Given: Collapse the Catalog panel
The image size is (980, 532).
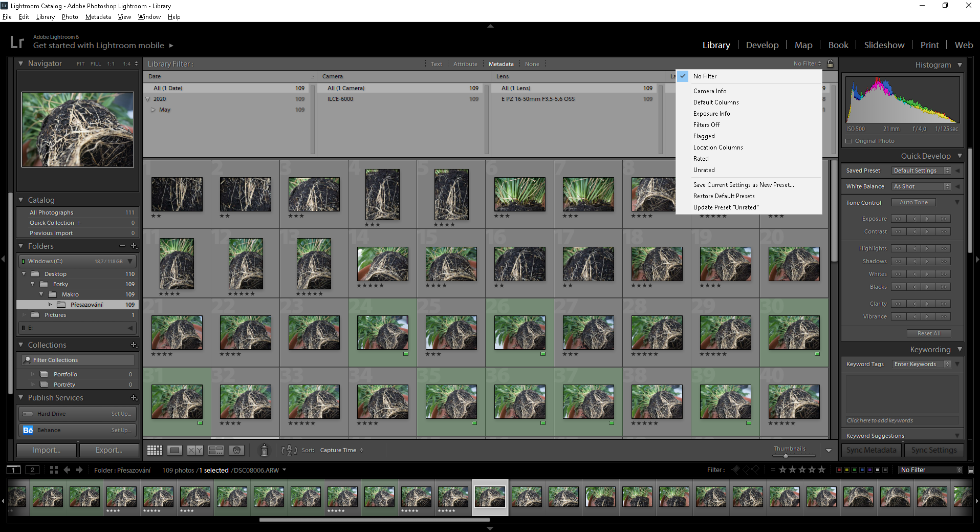Looking at the screenshot, I should [21, 200].
